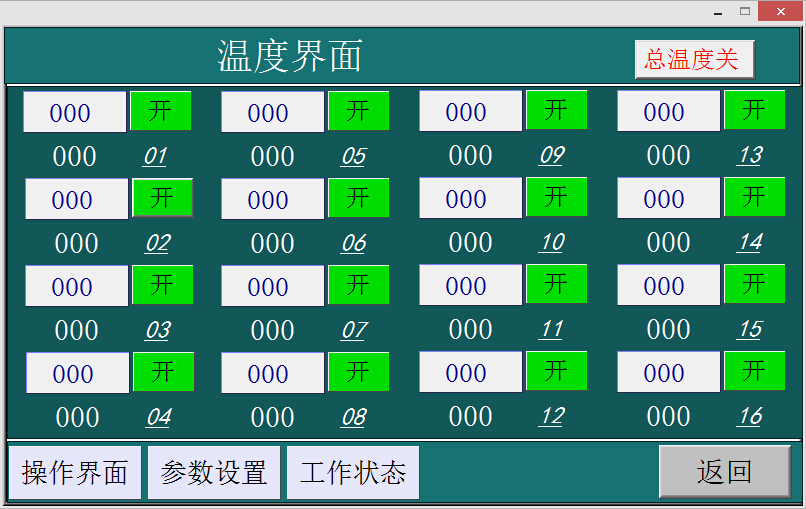Toggle the green 开 switch for channel 16

coord(754,371)
